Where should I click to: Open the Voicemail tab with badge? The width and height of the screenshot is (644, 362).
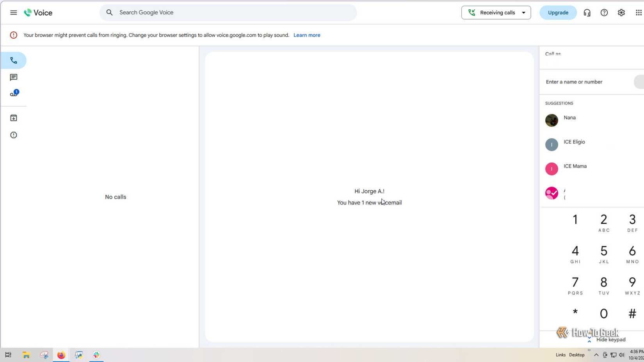[14, 94]
